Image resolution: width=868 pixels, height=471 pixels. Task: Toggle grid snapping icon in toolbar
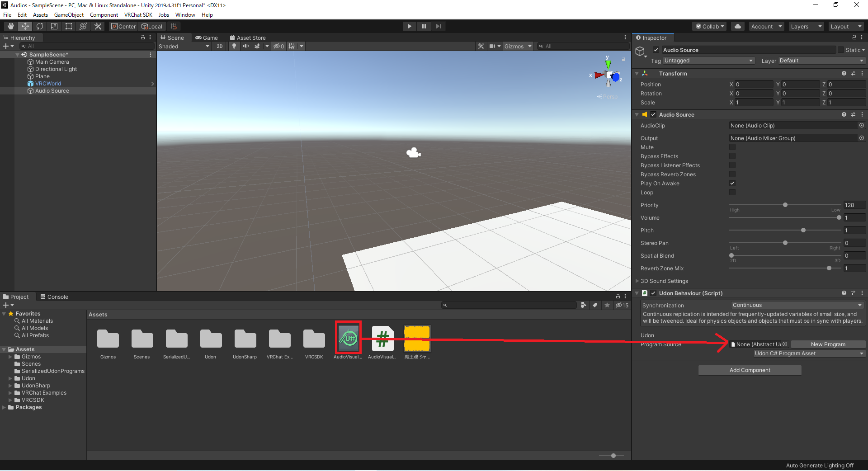[174, 26]
